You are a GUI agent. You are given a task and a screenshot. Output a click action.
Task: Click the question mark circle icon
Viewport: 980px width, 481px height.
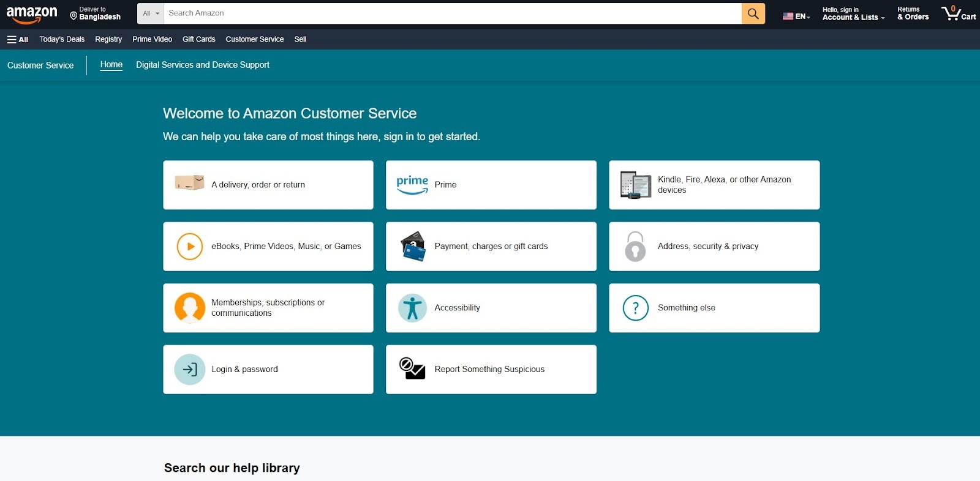coord(635,308)
